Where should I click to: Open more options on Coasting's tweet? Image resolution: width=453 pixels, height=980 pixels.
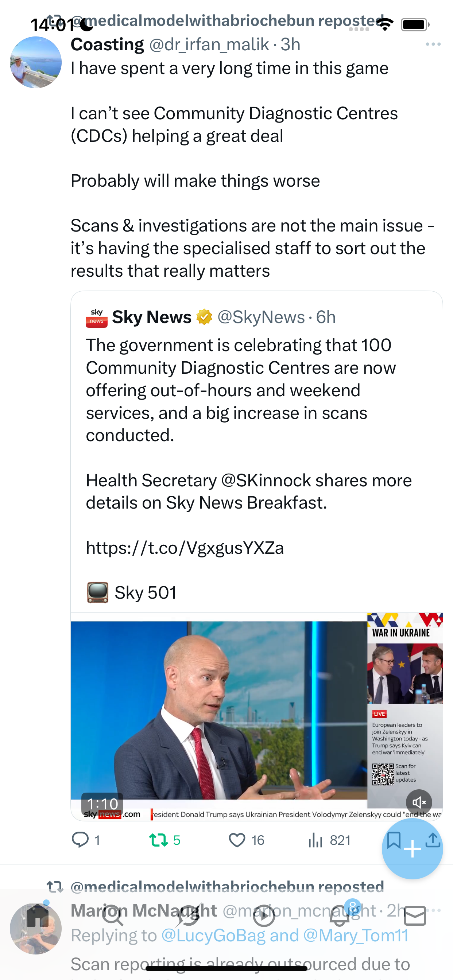pos(433,44)
